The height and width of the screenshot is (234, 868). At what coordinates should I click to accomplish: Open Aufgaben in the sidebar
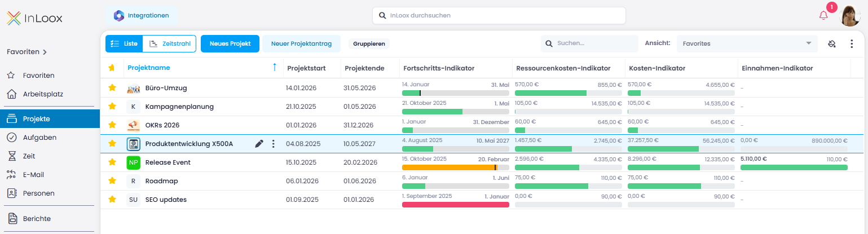(x=39, y=138)
